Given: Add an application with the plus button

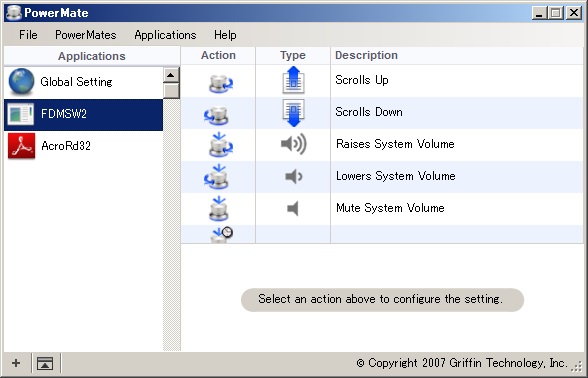Looking at the screenshot, I should tap(16, 363).
